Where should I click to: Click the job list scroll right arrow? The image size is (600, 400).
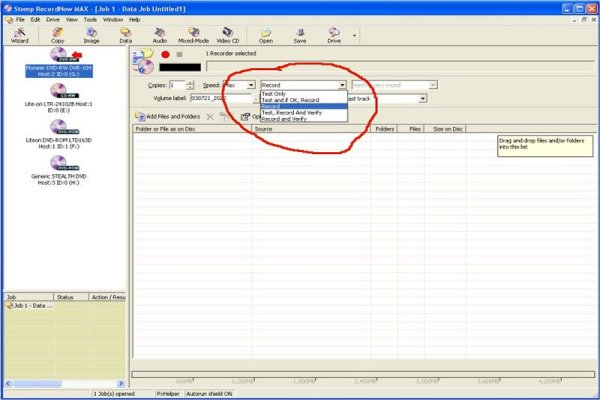coord(121,383)
